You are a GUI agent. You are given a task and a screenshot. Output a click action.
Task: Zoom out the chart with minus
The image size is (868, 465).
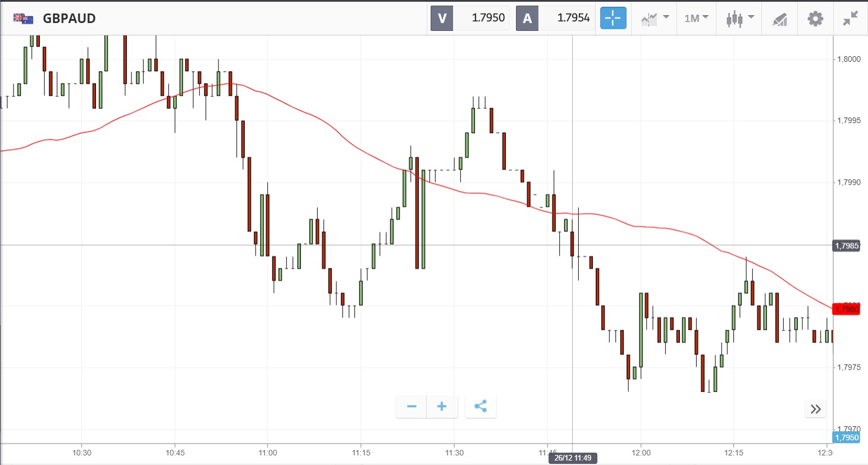[412, 407]
